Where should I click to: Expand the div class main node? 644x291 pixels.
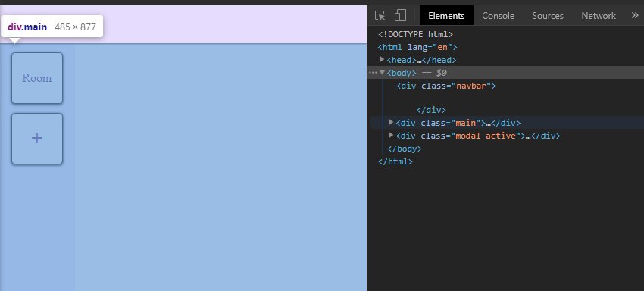click(392, 122)
